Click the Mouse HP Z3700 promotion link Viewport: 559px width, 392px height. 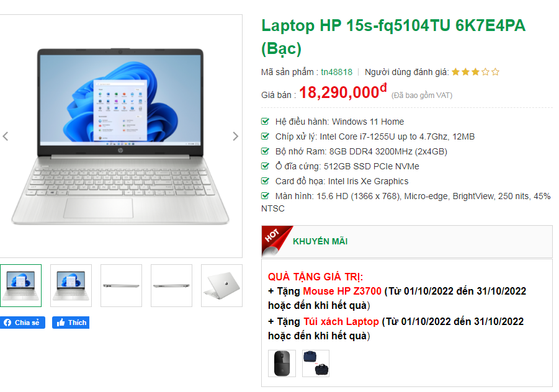click(342, 291)
